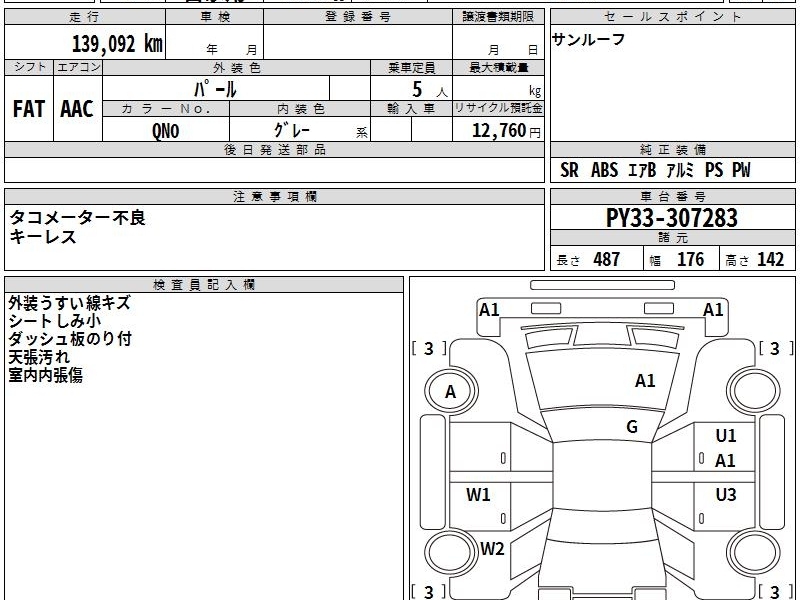Select the サンルーフ sales point text

[588, 39]
